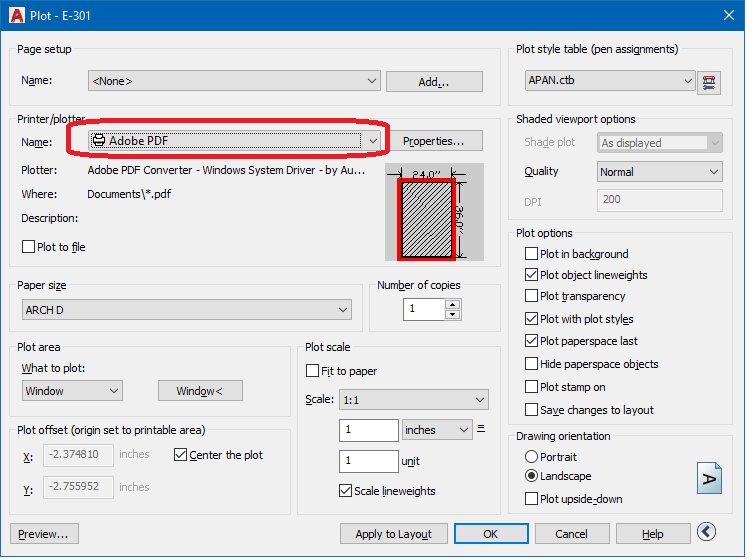
Task: Open the APAN.ctb plot style dropdown
Action: pyautogui.click(x=610, y=81)
